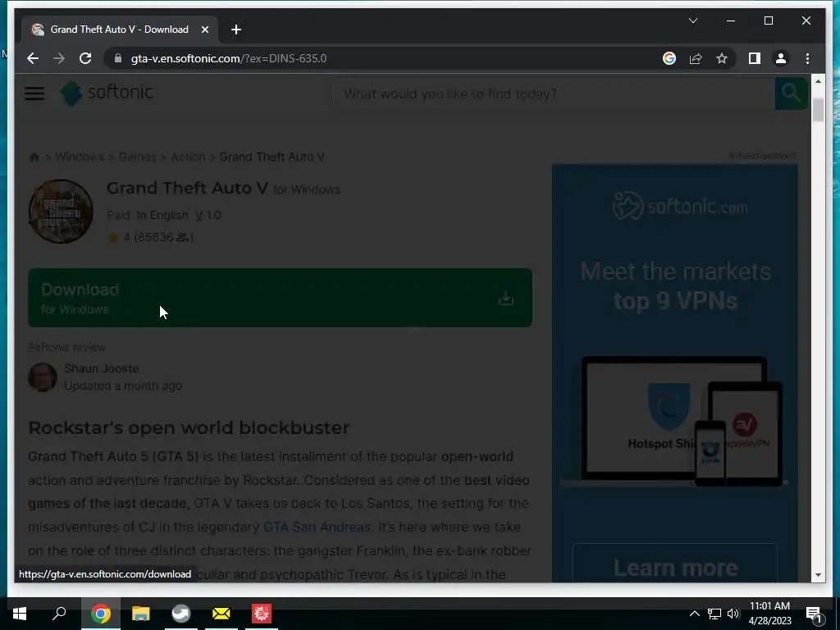Screen dimensions: 840x630
Task: Click the 'Meet the markets top 9 VPNs' ad text
Action: click(x=676, y=286)
